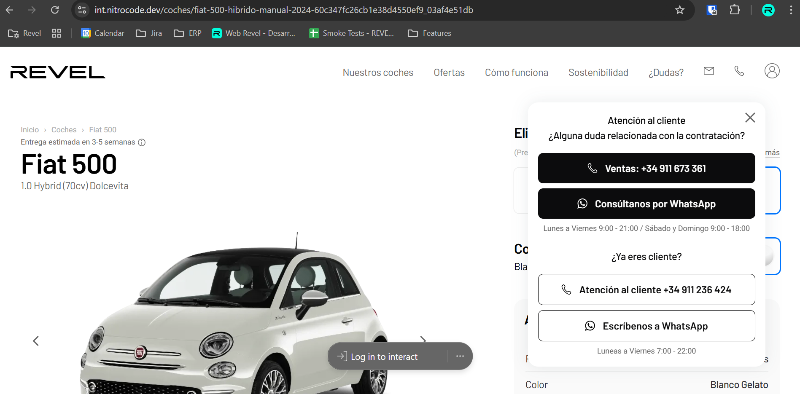800x394 pixels.
Task: Click the Fiat 500 breadcrumb
Action: tap(103, 130)
